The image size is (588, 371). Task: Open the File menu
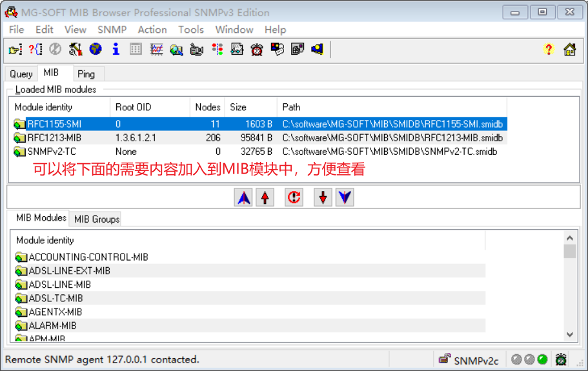coord(17,30)
